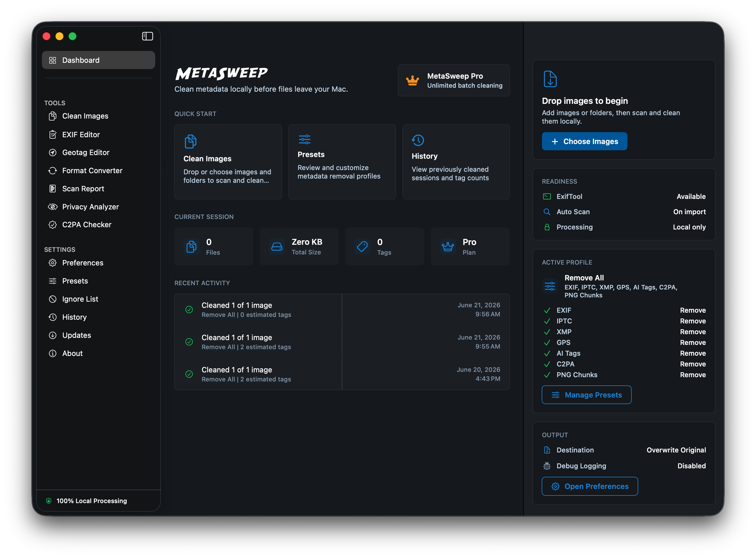This screenshot has height=558, width=756.
Task: Click the drop images file icon
Action: coord(550,79)
